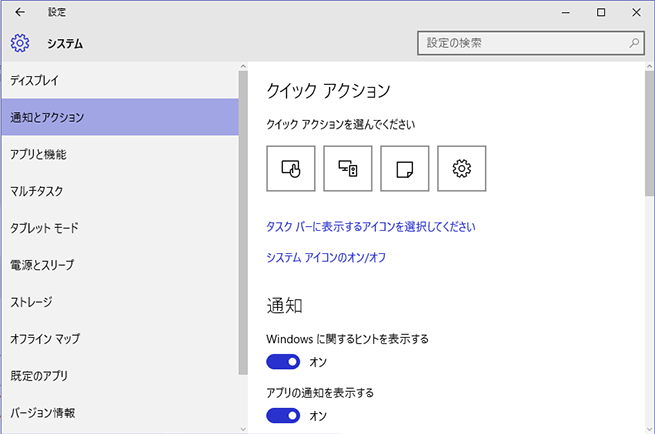This screenshot has height=434, width=655.
Task: Open タスク バーに表示するアイコンを選択してください link
Action: [x=371, y=227]
